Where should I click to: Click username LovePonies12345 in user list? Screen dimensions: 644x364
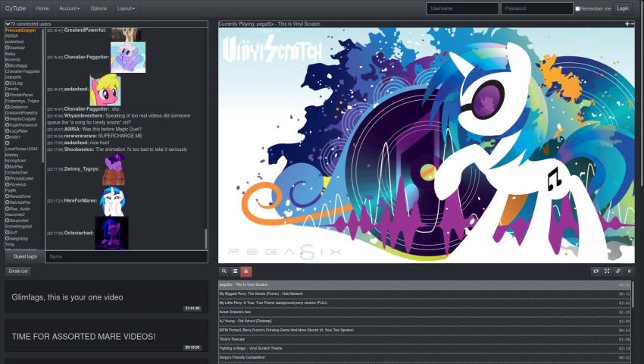[x=21, y=149]
